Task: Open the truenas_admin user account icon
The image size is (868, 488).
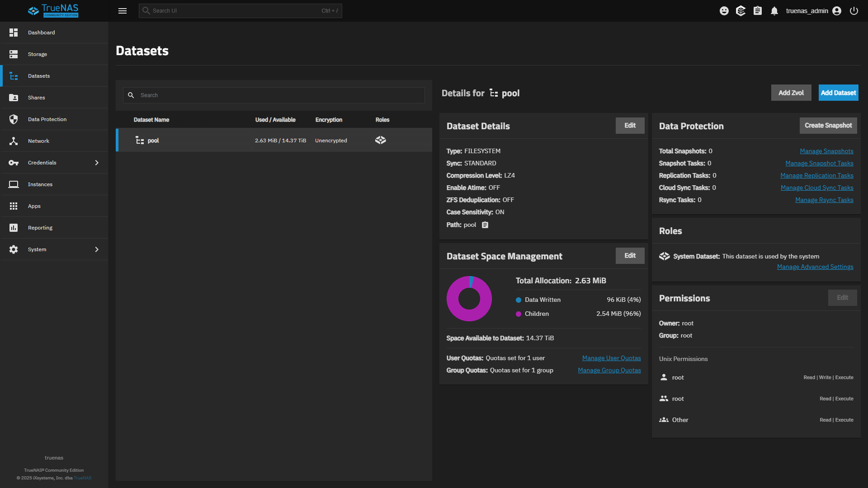Action: (837, 11)
